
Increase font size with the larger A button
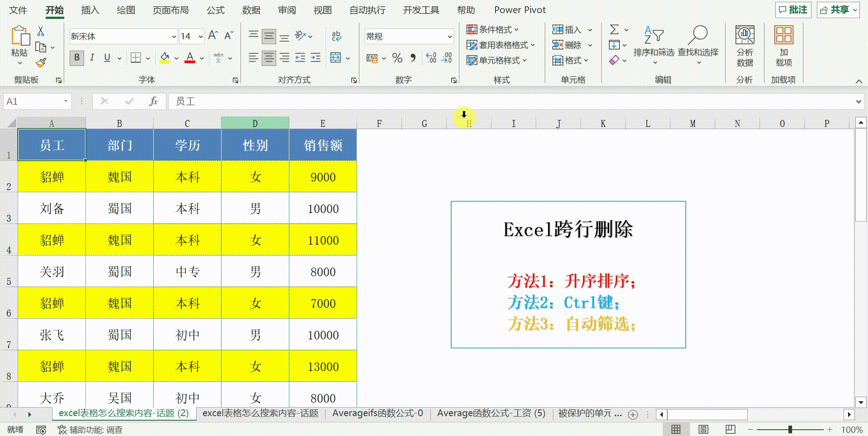pyautogui.click(x=213, y=36)
